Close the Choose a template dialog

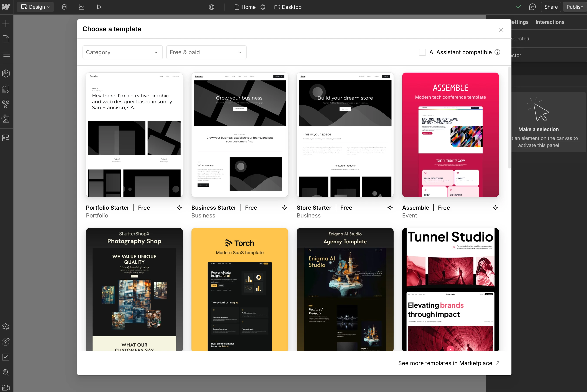pyautogui.click(x=501, y=30)
